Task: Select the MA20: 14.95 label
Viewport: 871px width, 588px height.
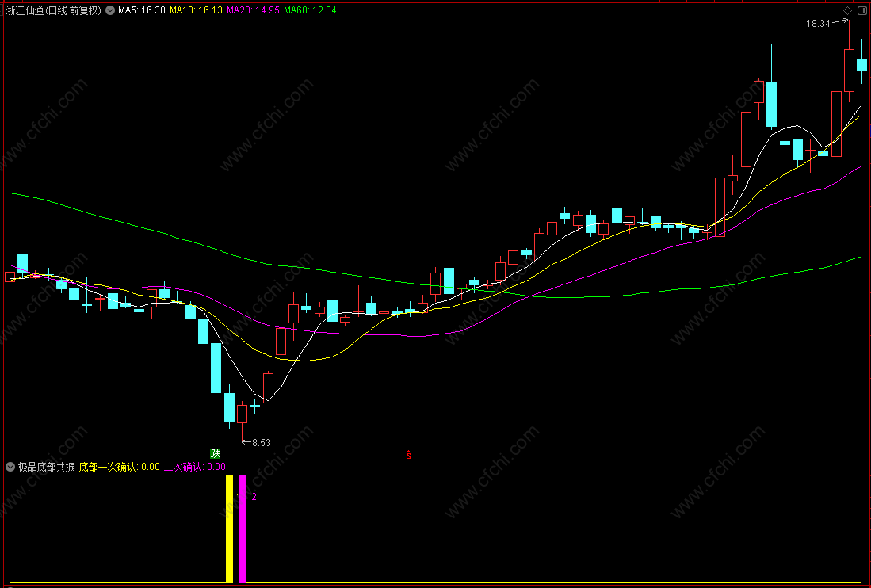Action: tap(253, 10)
